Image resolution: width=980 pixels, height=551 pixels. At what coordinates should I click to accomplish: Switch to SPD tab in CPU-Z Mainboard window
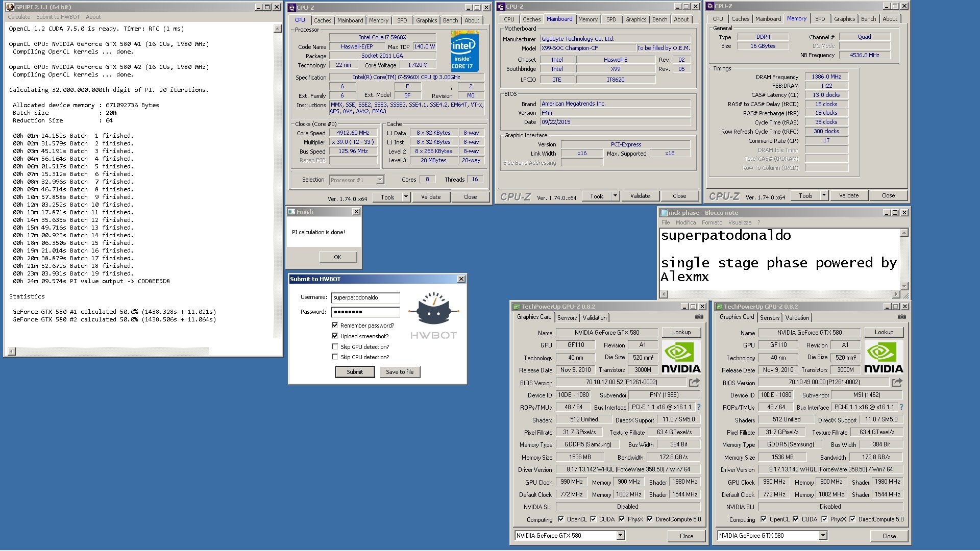click(x=611, y=19)
